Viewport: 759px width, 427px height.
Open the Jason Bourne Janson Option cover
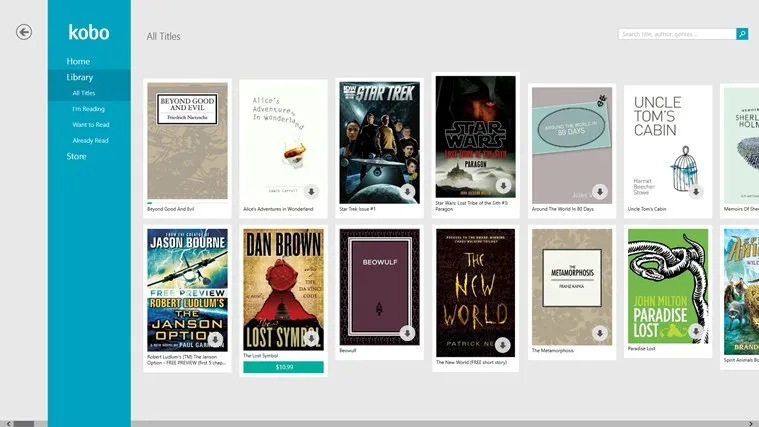tap(187, 290)
